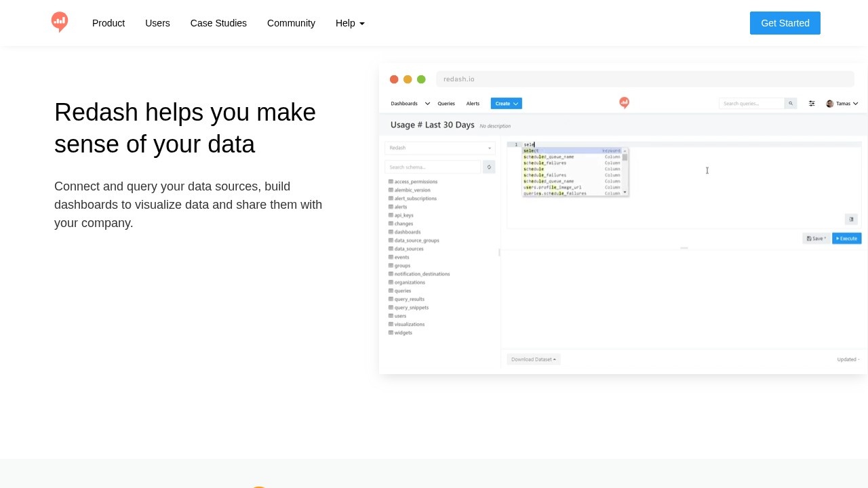
Task: Click the blue Execute button
Action: pos(847,239)
